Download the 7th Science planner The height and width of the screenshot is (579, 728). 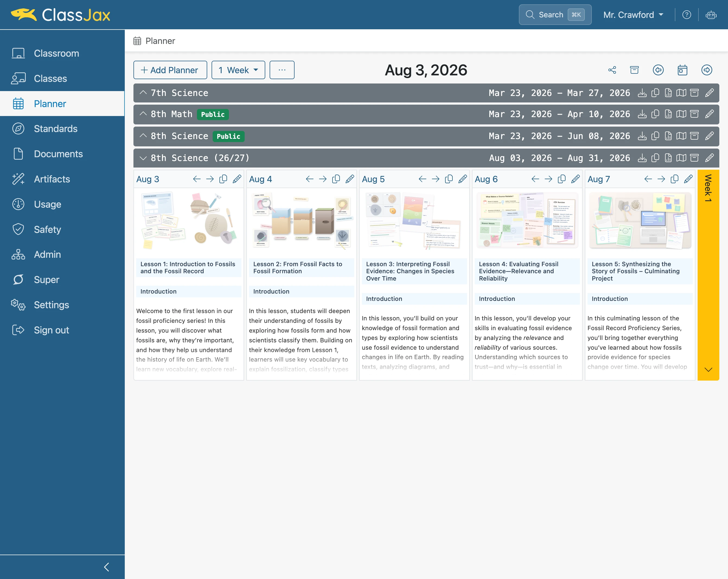tap(642, 93)
